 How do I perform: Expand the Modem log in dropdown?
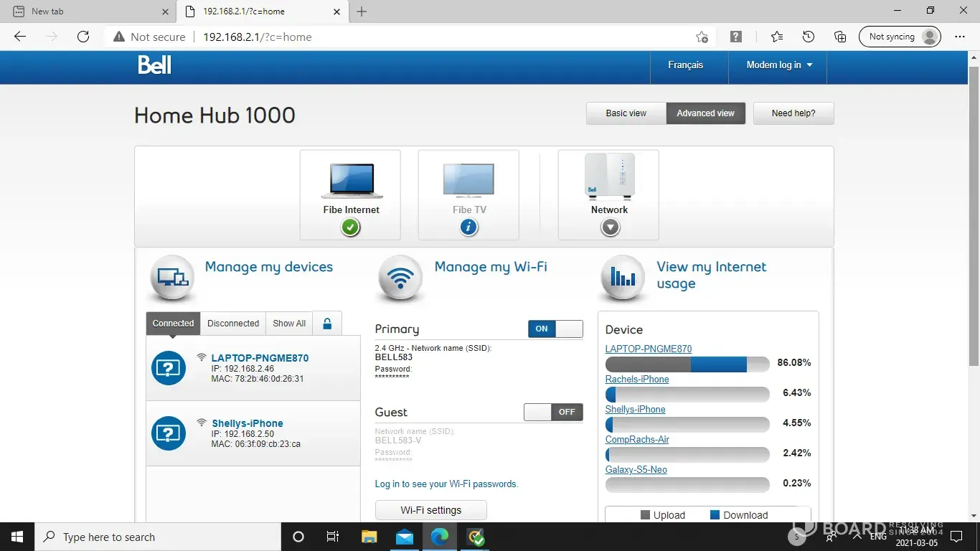[779, 65]
